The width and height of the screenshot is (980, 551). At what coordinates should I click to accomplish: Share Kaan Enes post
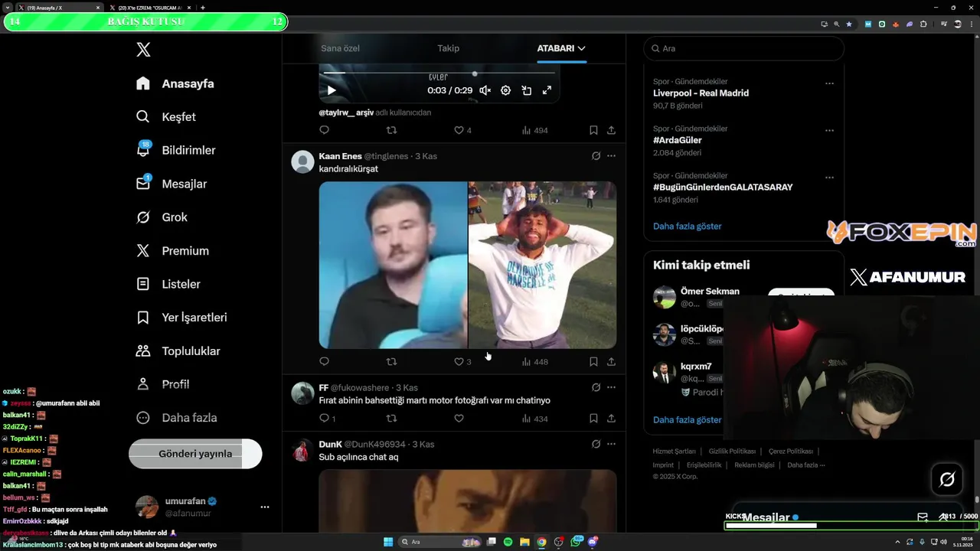611,362
